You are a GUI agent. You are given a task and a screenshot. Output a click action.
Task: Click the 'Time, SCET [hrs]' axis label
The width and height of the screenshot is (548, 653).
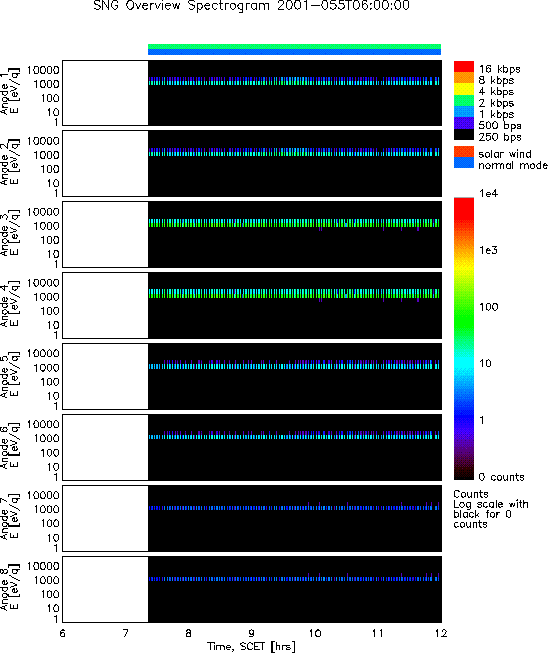251,646
